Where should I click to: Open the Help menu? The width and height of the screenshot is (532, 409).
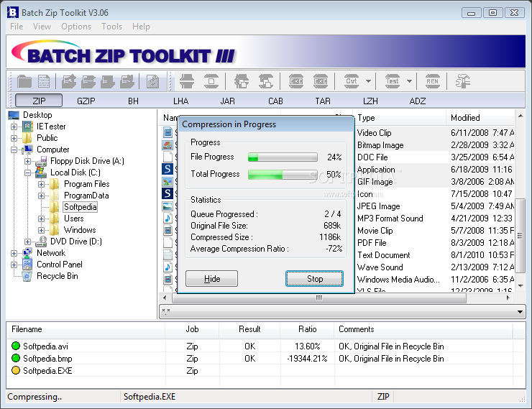tap(141, 27)
